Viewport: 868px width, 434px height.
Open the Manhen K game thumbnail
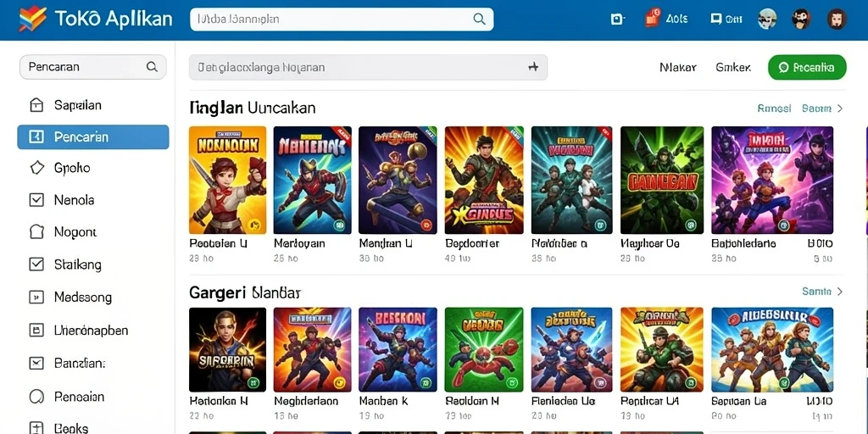pos(398,349)
